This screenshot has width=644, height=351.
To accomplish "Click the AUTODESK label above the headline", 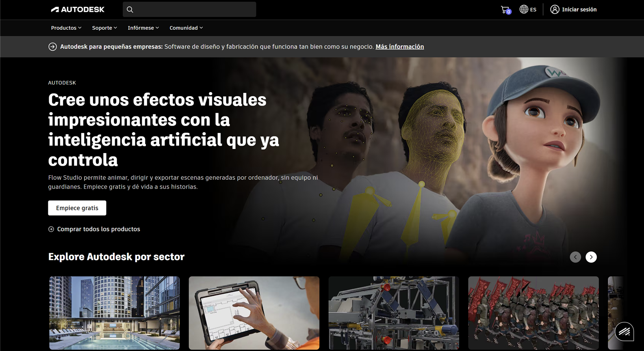I will [62, 83].
